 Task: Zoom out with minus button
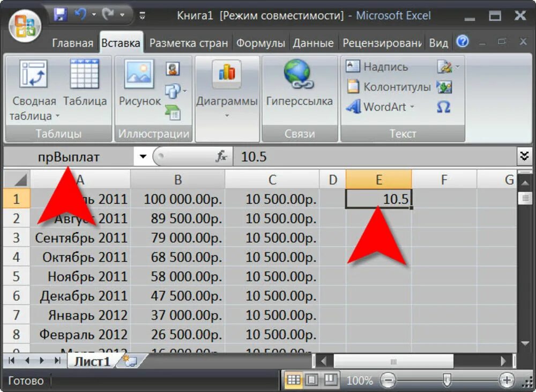[x=388, y=380]
